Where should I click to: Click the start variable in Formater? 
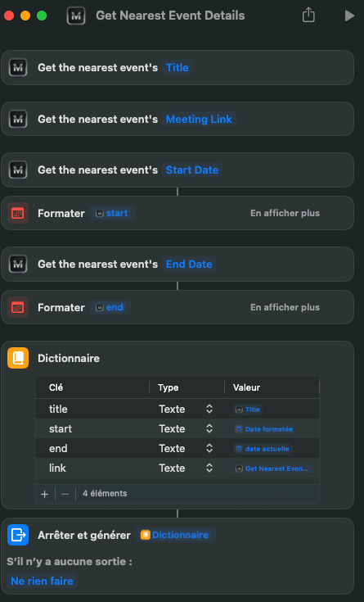coord(112,213)
